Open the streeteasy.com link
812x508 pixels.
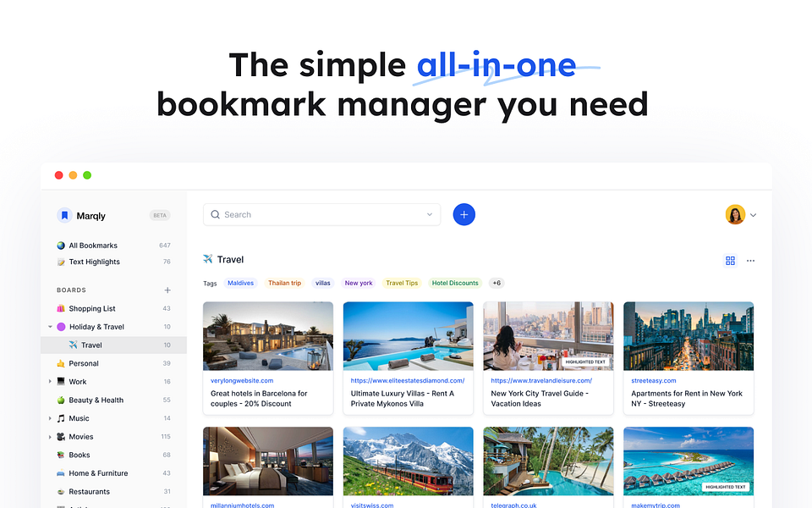654,380
